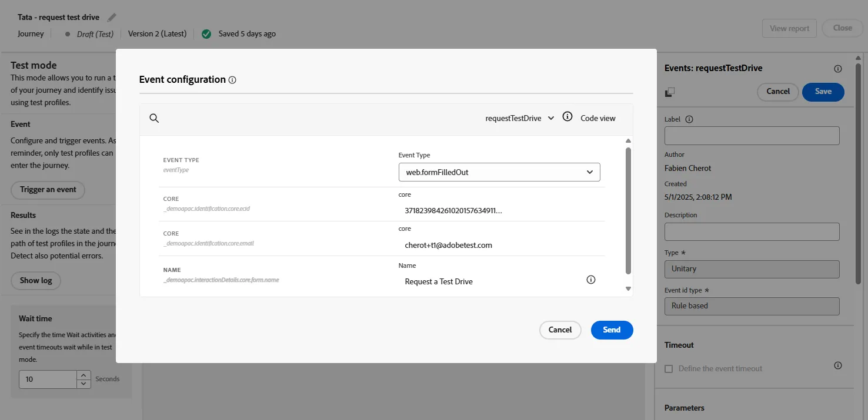Decrease wait time with the down stepper
This screenshot has width=868, height=420.
[x=84, y=384]
